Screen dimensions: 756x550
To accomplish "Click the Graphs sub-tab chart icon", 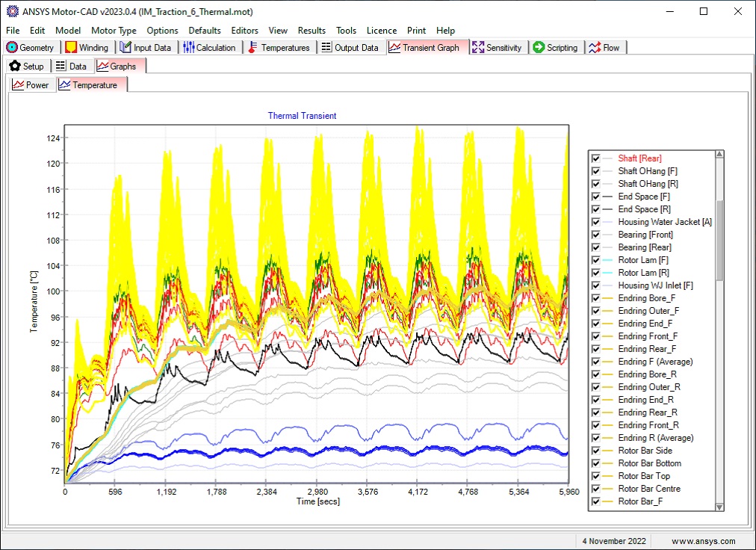I will (x=102, y=66).
